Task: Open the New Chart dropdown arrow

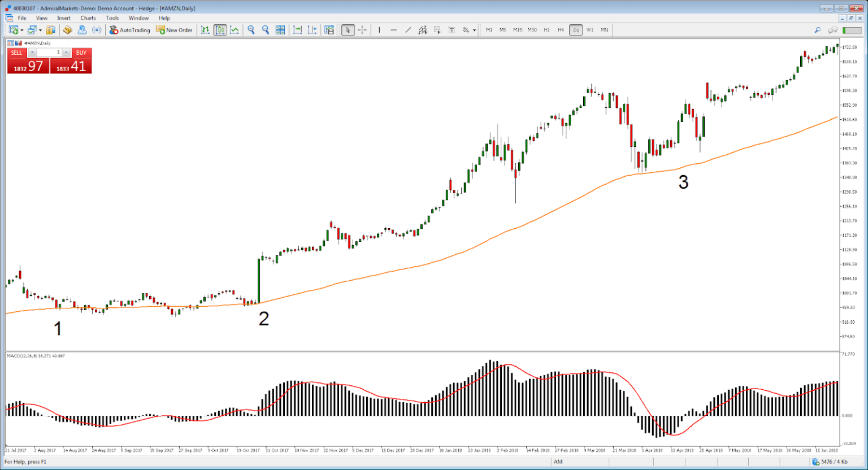Action: pos(22,30)
